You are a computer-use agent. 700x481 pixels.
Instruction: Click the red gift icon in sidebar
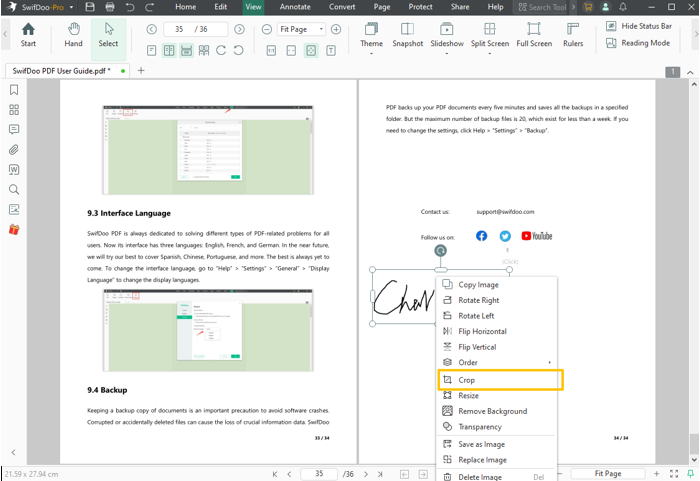point(14,230)
